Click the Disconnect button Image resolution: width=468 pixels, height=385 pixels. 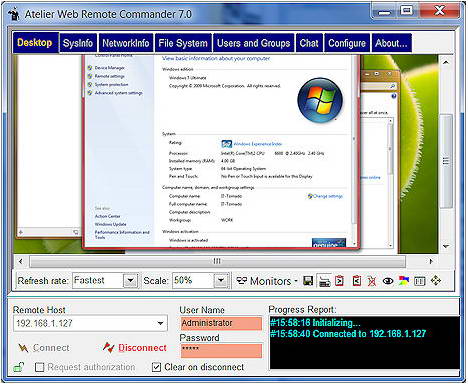tap(135, 348)
